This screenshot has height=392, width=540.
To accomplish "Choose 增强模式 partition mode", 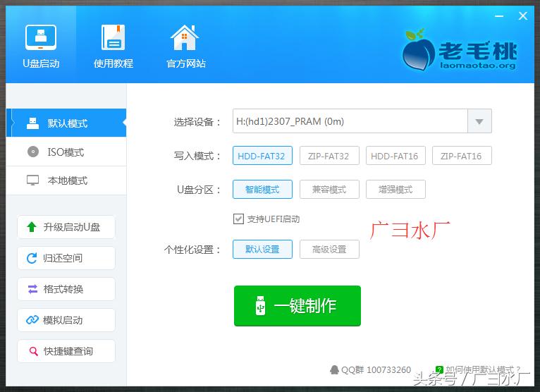I will pos(395,190).
